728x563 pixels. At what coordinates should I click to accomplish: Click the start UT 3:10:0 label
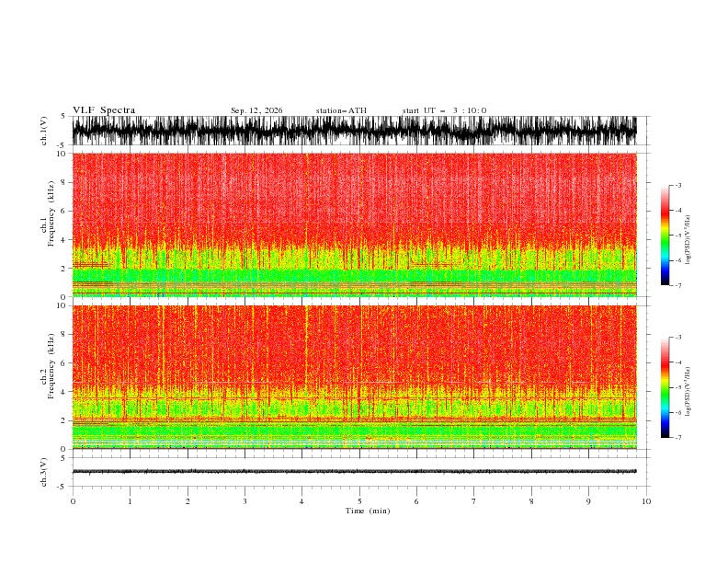444,110
